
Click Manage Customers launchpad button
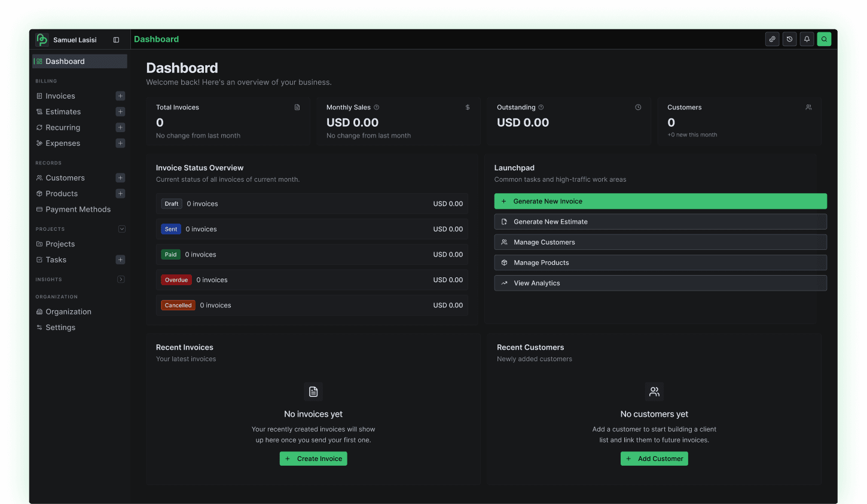coord(661,242)
